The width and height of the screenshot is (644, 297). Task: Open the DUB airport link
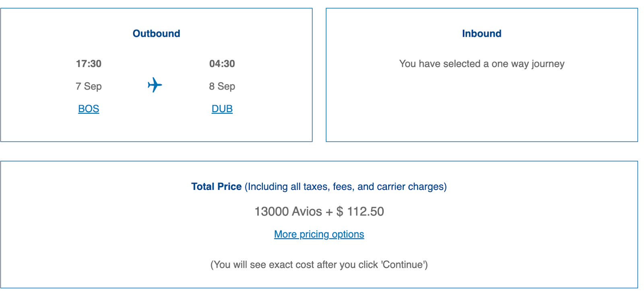[222, 109]
